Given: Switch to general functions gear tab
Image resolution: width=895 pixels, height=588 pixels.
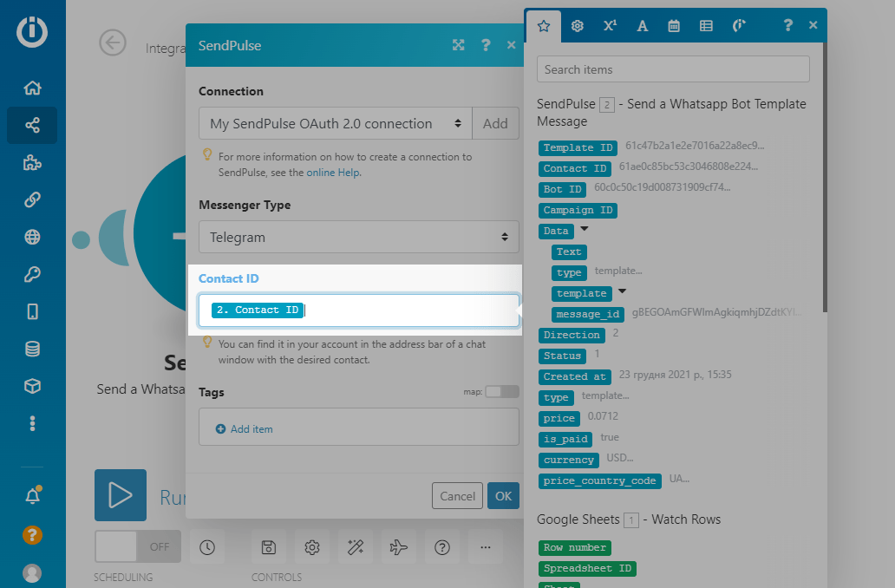Looking at the screenshot, I should click(x=577, y=26).
